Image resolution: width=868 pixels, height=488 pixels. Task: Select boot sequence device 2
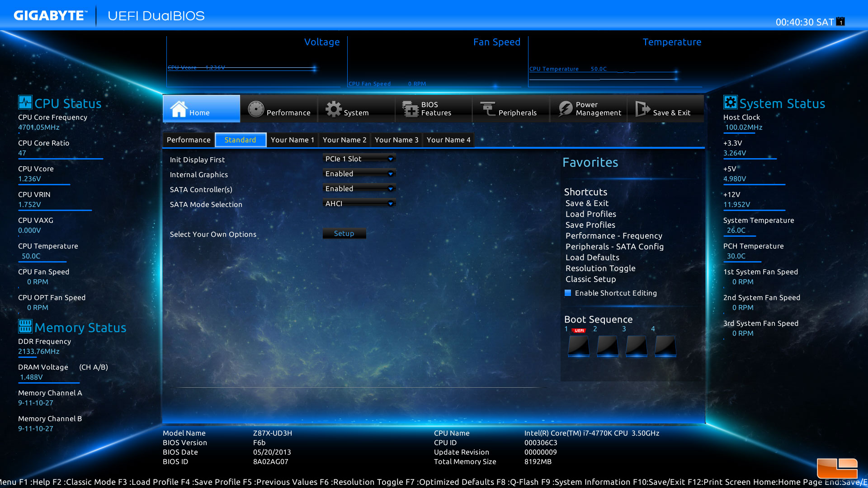pyautogui.click(x=608, y=346)
